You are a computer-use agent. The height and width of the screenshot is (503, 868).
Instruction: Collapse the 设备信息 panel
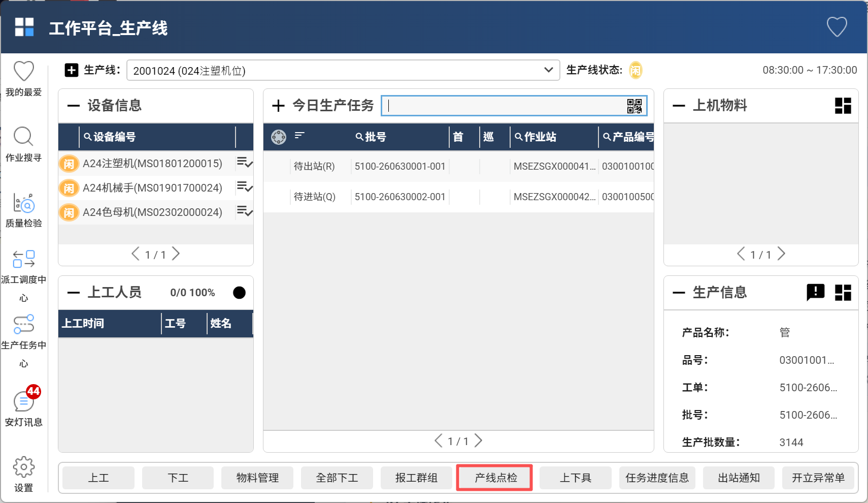pos(74,106)
